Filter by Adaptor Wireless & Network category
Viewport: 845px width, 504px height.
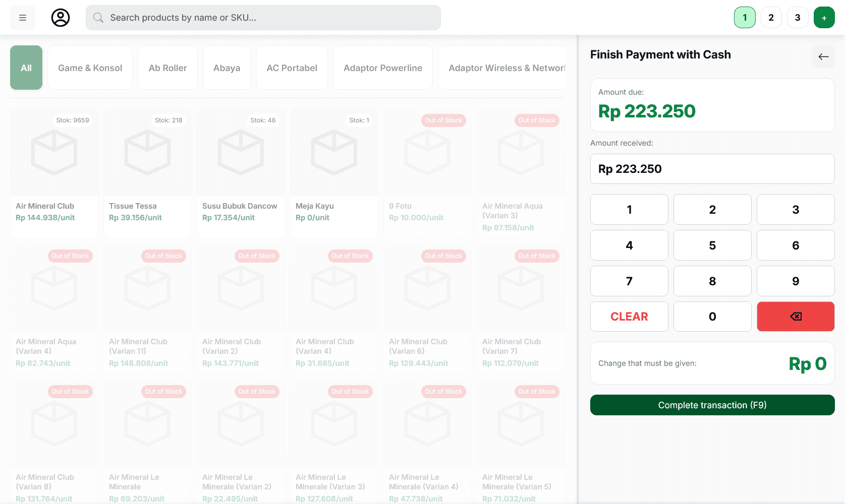502,68
